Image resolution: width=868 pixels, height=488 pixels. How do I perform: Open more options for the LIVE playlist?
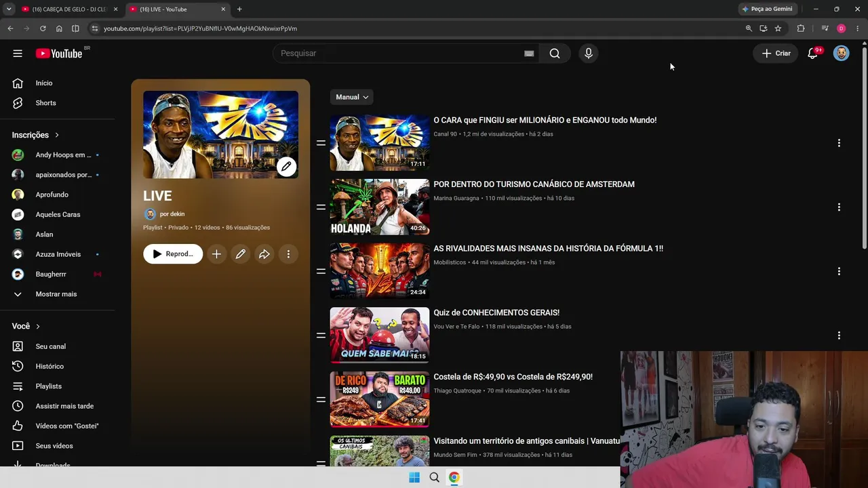click(x=288, y=254)
